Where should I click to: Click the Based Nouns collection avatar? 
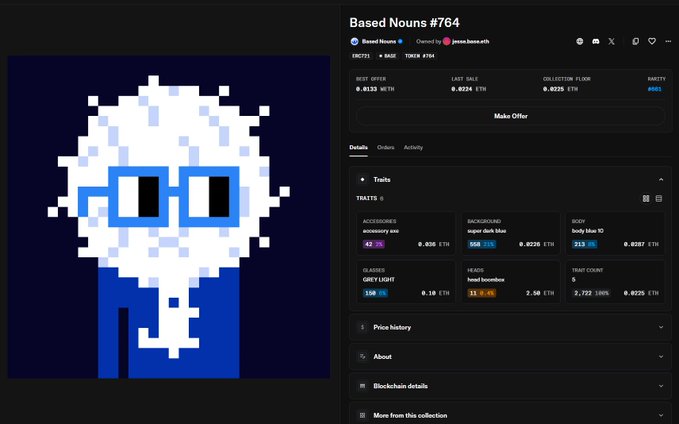[354, 42]
